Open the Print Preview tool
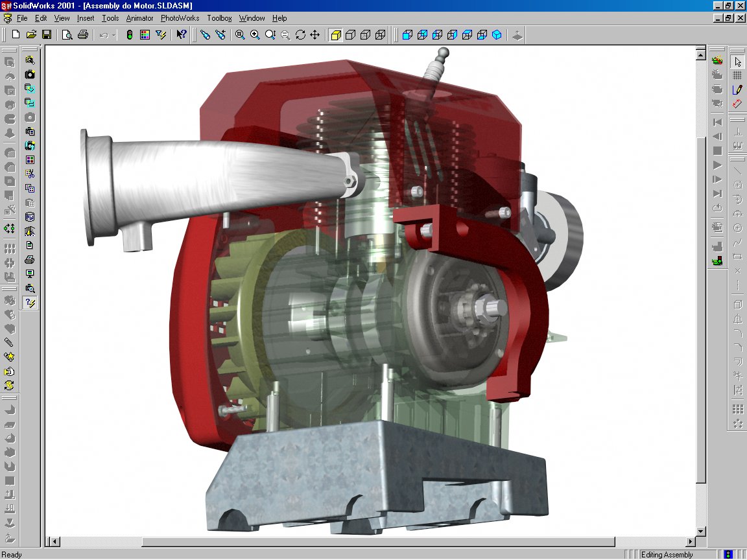Image resolution: width=747 pixels, height=560 pixels. pyautogui.click(x=67, y=35)
